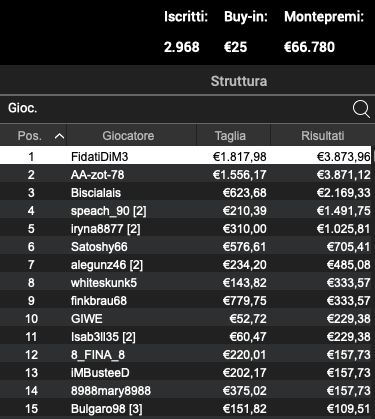Screen dimensions: 375x419
Task: Toggle the Pos. column sort arrow
Action: 59,136
